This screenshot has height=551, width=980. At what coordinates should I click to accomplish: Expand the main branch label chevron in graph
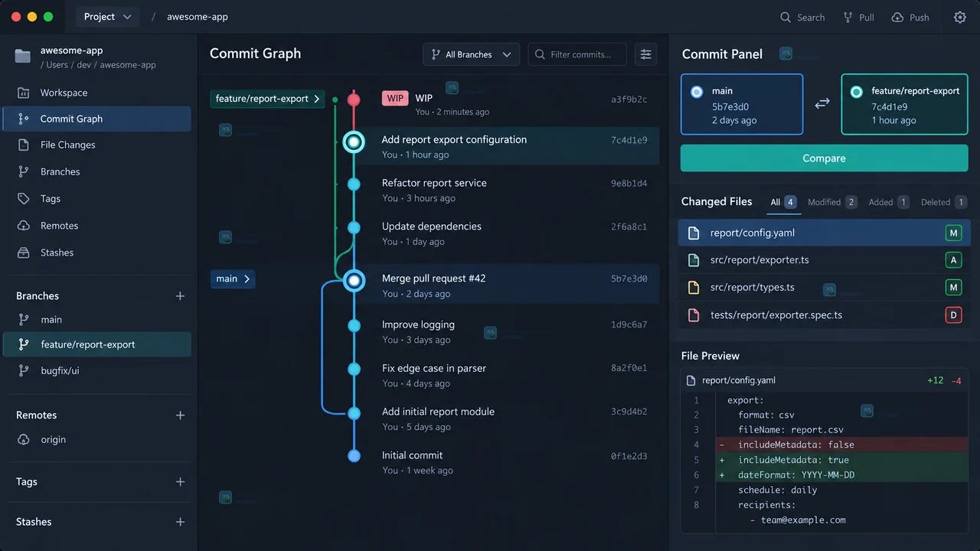click(x=247, y=279)
